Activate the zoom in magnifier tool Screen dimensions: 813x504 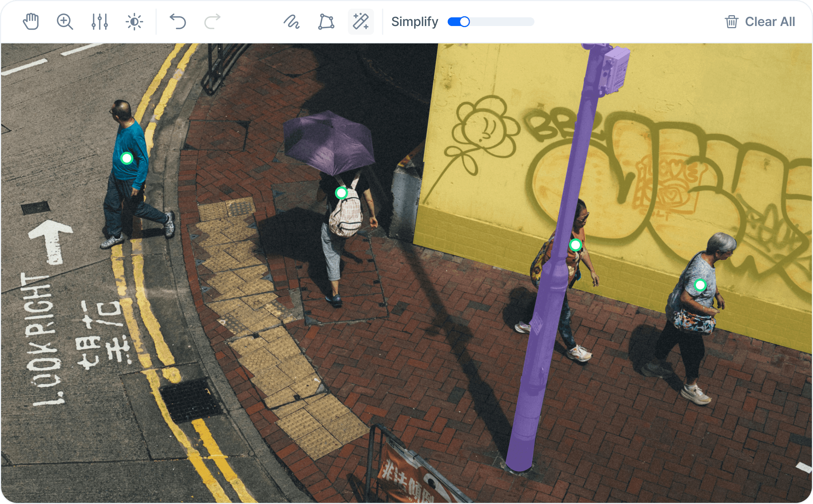pyautogui.click(x=65, y=22)
